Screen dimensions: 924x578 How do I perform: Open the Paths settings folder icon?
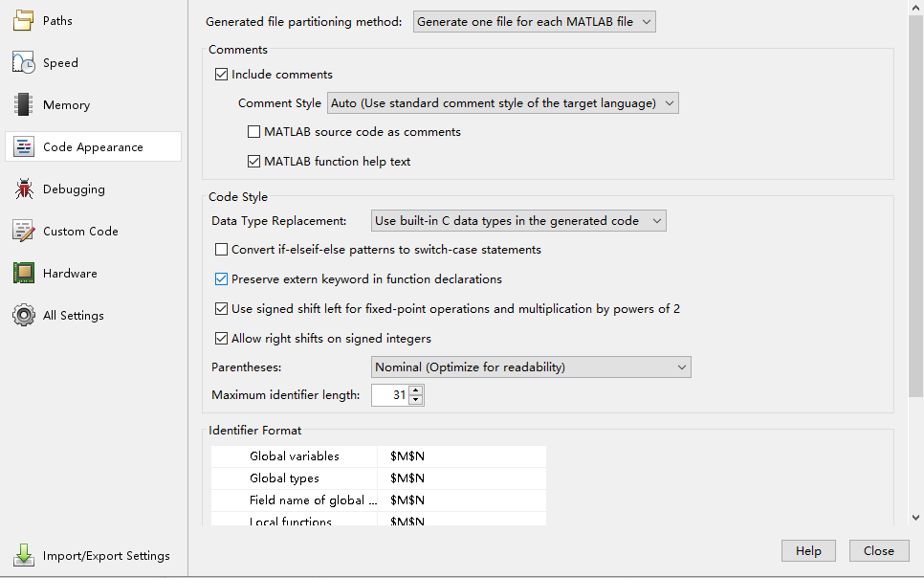point(24,21)
